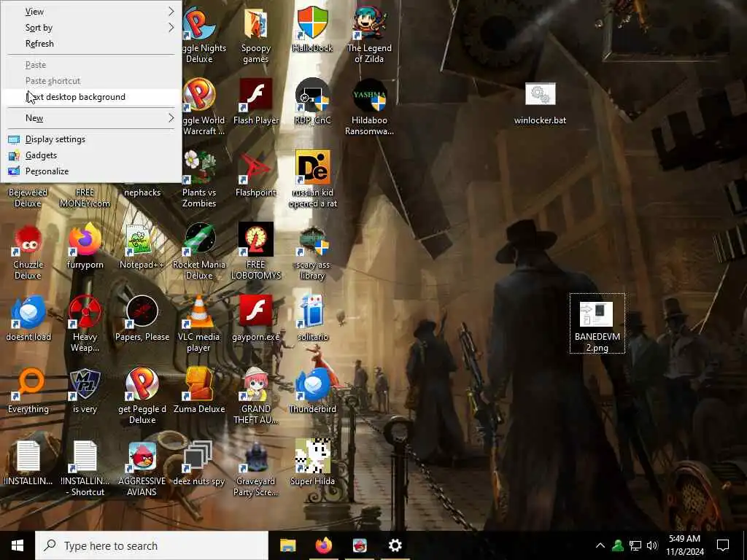Image resolution: width=747 pixels, height=560 pixels.
Task: Launch Firefox from the taskbar
Action: [x=323, y=545]
